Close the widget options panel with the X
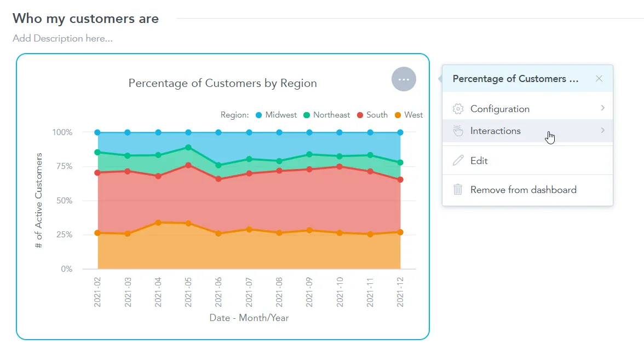Screen dimensions: 644x350 599,78
